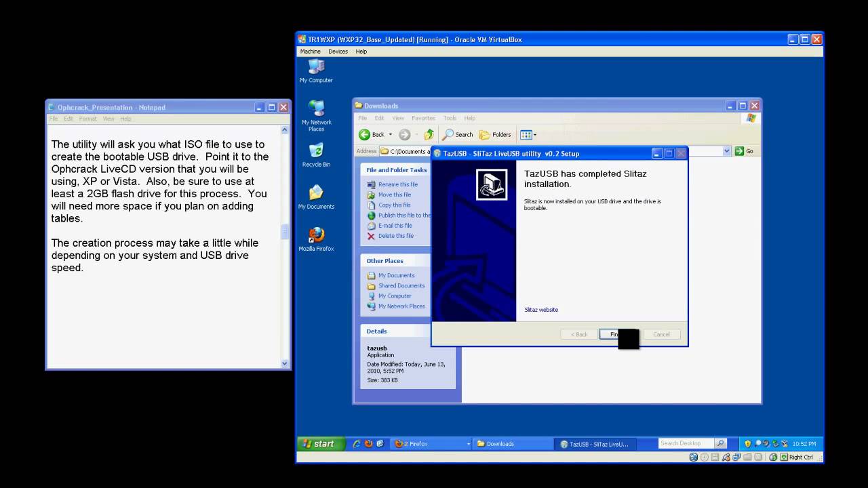Click the VirtualBox mouse integration indicator

773,457
